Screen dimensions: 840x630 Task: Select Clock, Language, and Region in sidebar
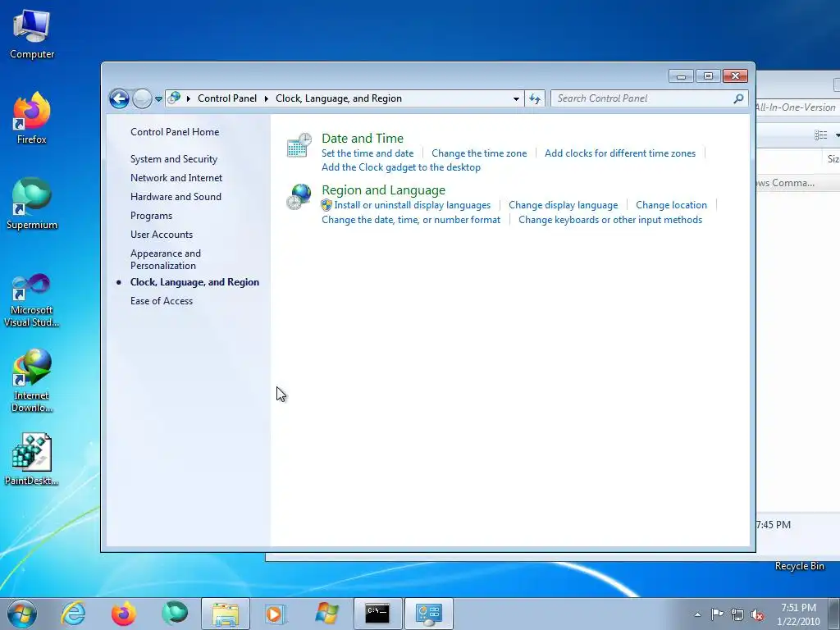click(x=194, y=282)
